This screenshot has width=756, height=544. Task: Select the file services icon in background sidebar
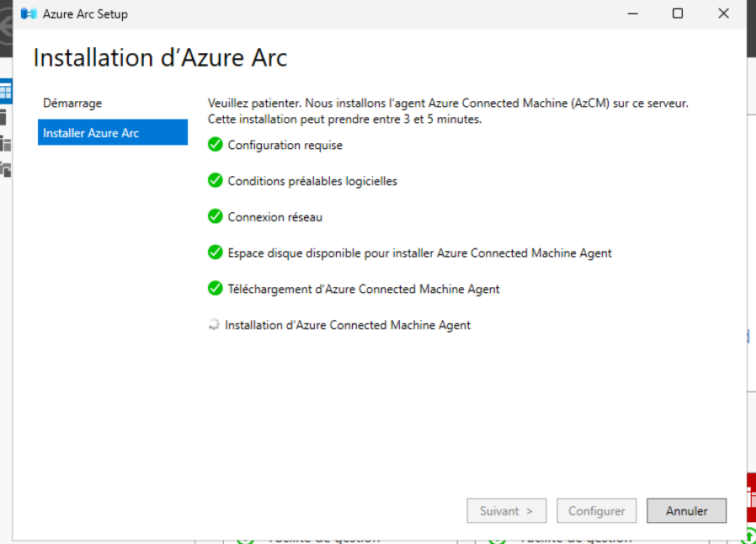[5, 168]
